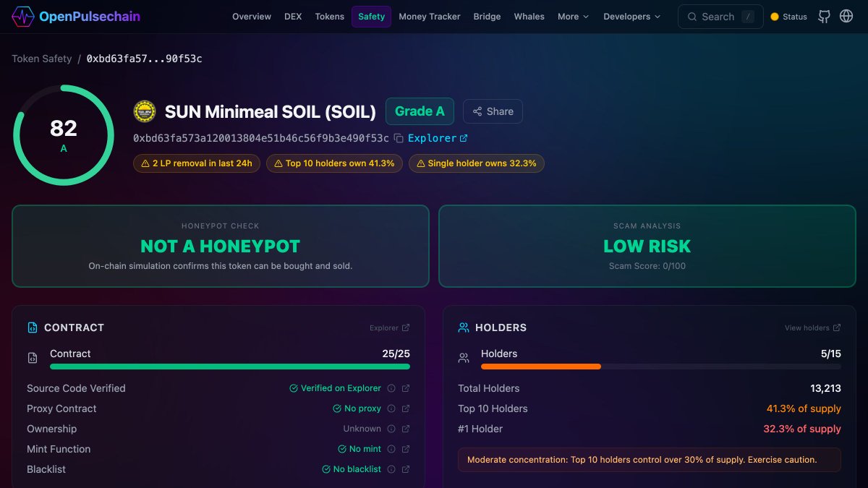Click info icon in Blacklist row
Viewport: 868px width, 488px height.
click(391, 469)
